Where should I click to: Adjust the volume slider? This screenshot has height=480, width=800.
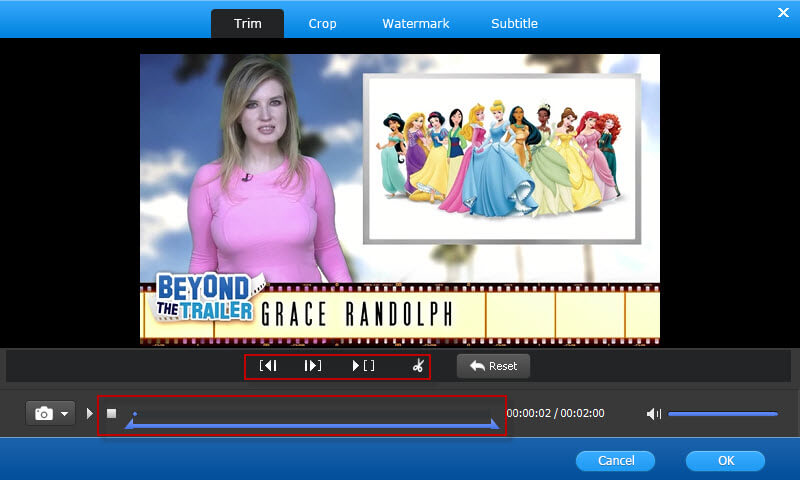[x=723, y=414]
